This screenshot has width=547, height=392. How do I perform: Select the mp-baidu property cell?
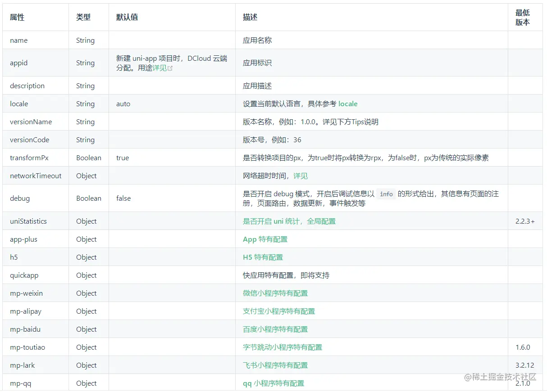point(36,329)
